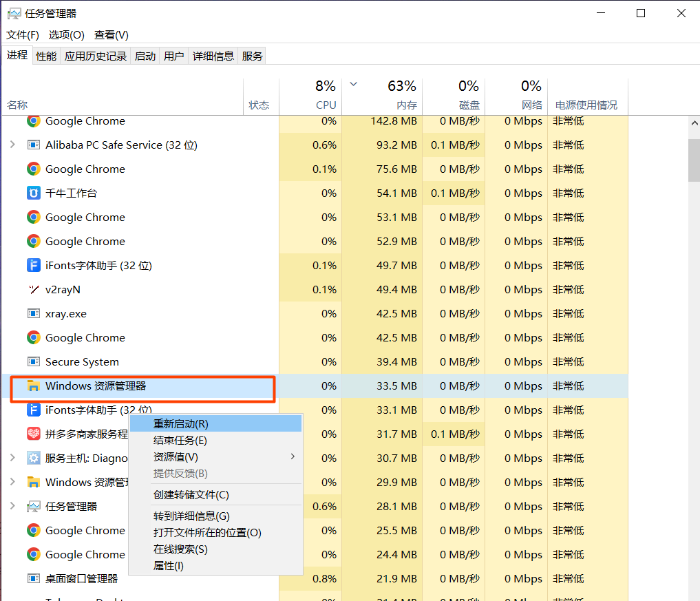
Task: Click the 服务主机 Diagnostic gear icon
Action: click(x=33, y=458)
